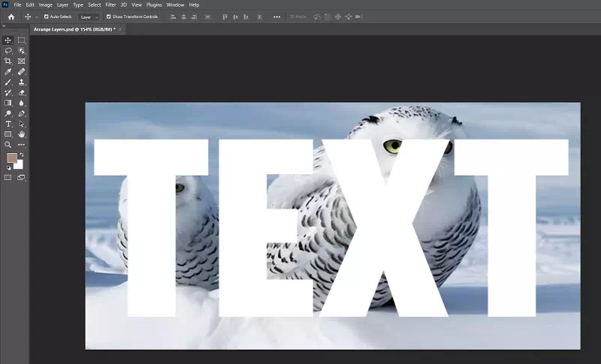
Task: Align horizontal centers
Action: (183, 17)
